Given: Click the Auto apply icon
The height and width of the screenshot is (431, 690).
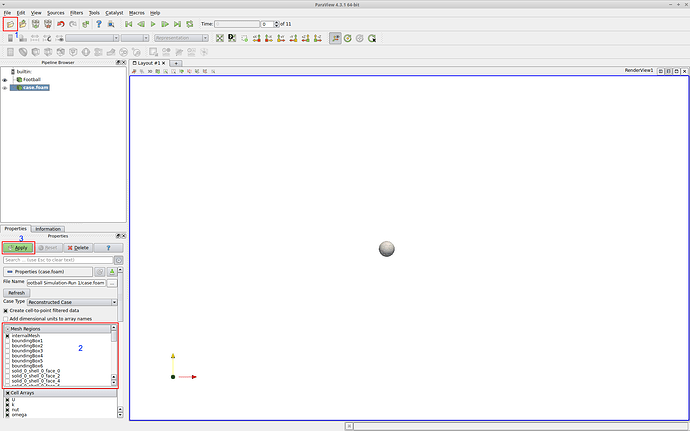Looking at the screenshot, I should click(86, 24).
